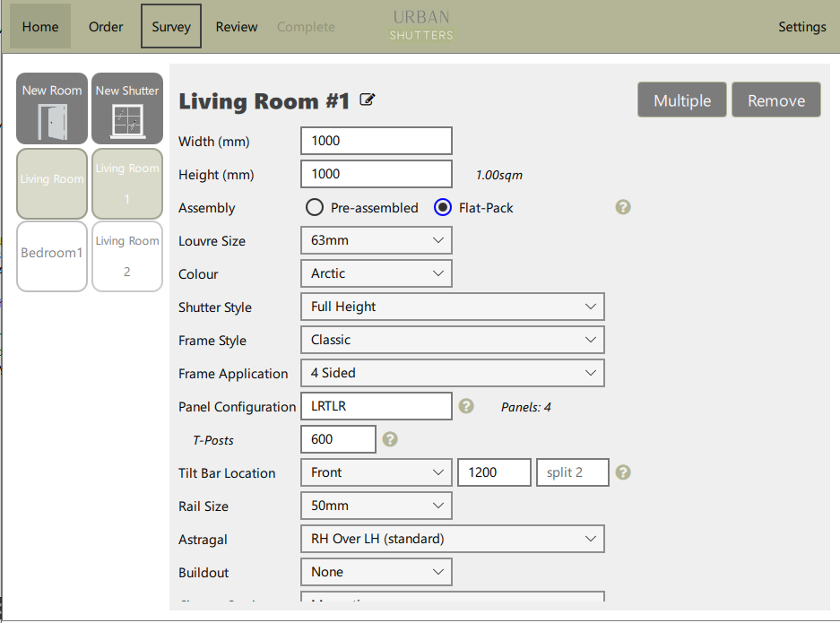
Task: Open the Louvre Size dropdown
Action: [x=376, y=240]
